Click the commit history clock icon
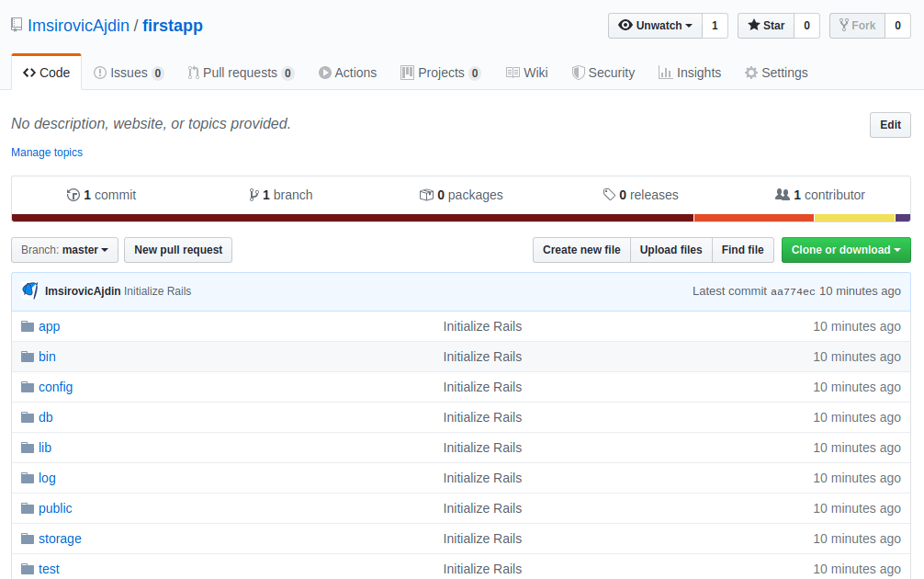 coord(73,195)
